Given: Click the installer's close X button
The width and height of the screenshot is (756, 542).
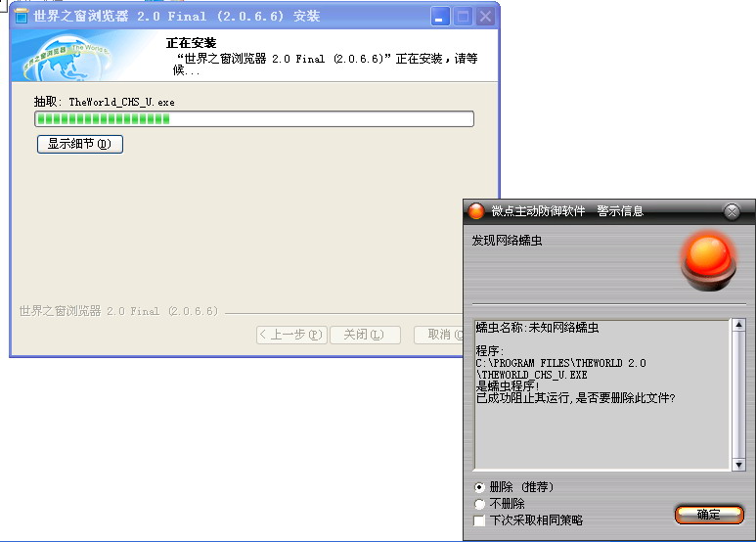Looking at the screenshot, I should click(485, 17).
